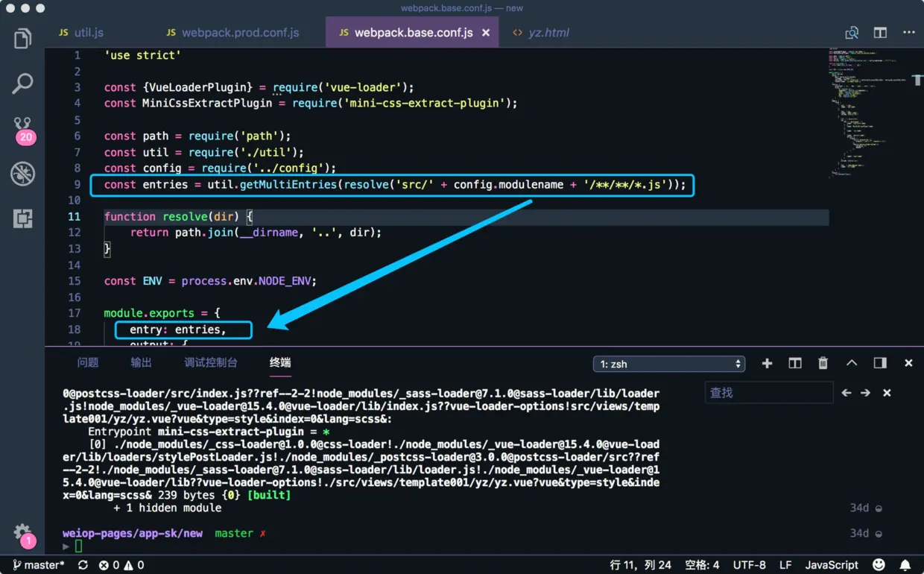Open the Manage gear menu
This screenshot has height=574, width=924.
(x=23, y=534)
